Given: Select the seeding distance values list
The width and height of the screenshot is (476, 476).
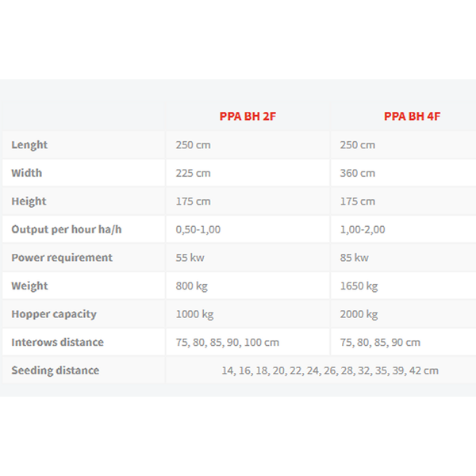Looking at the screenshot, I should tap(330, 370).
